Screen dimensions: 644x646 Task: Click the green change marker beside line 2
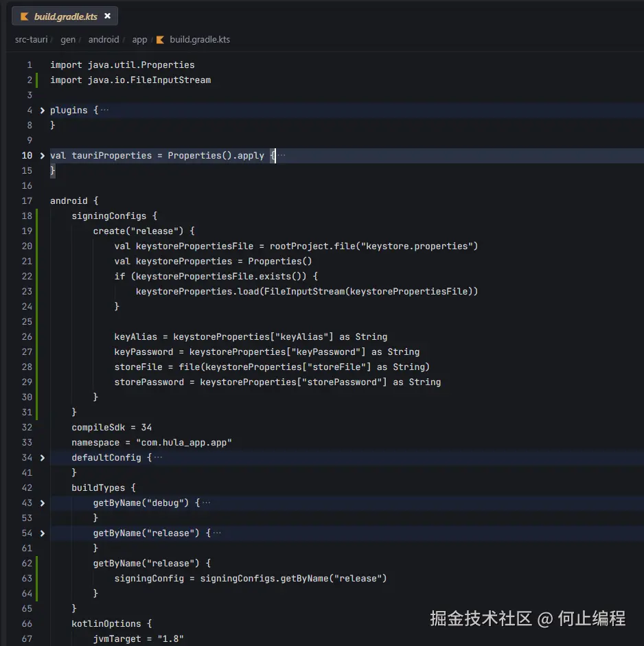pyautogui.click(x=36, y=80)
